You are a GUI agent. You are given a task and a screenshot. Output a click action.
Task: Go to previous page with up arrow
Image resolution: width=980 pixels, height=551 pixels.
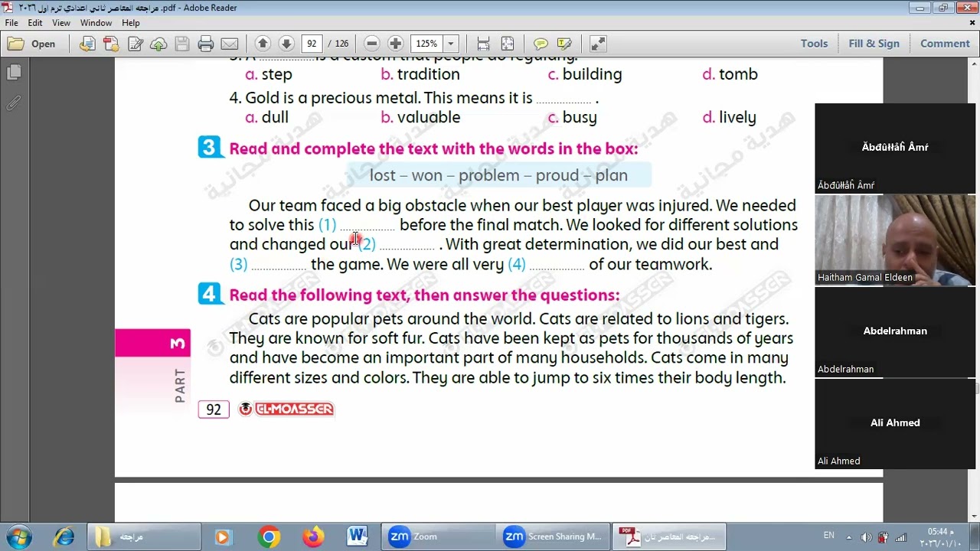[x=263, y=44]
